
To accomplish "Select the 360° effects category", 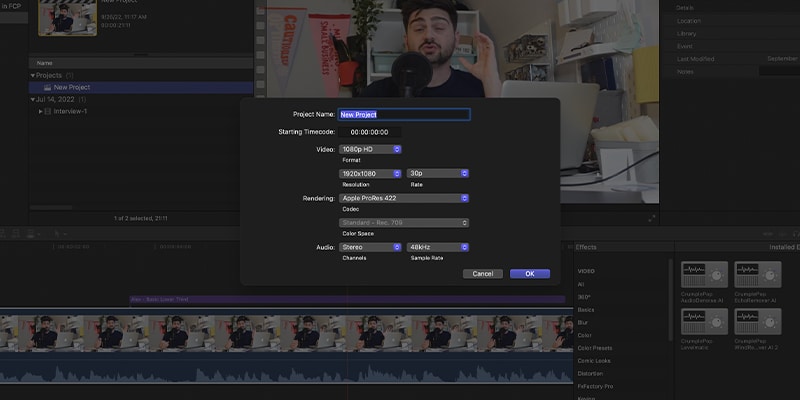I will pos(584,297).
